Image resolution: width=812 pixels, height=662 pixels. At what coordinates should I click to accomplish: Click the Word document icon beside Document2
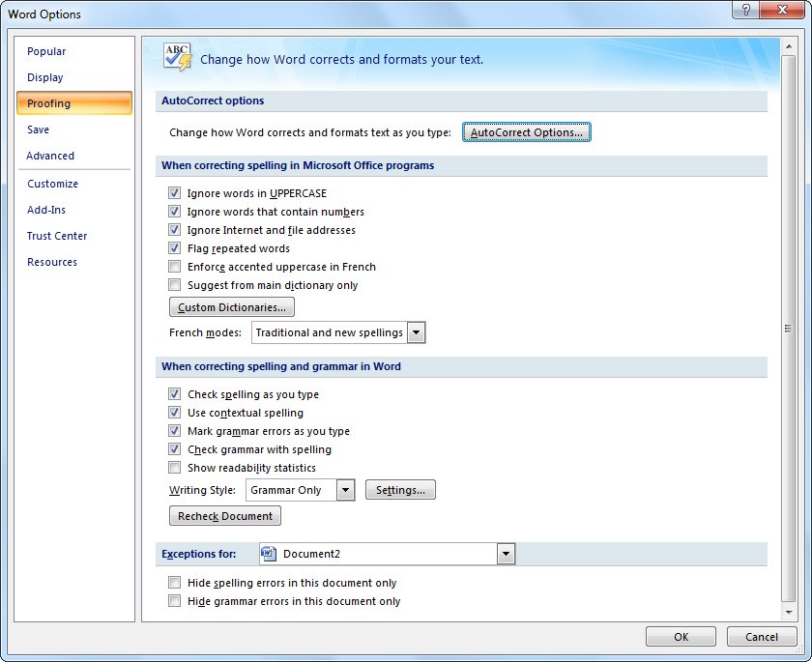point(269,554)
